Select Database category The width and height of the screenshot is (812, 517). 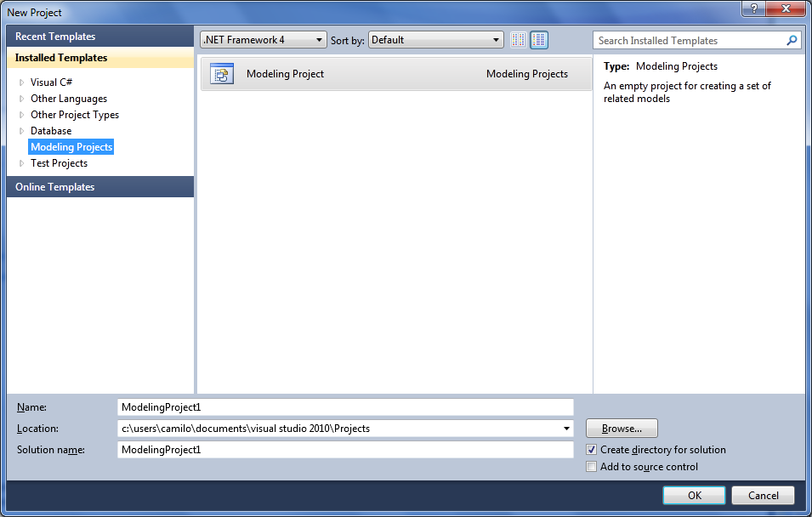[x=51, y=131]
